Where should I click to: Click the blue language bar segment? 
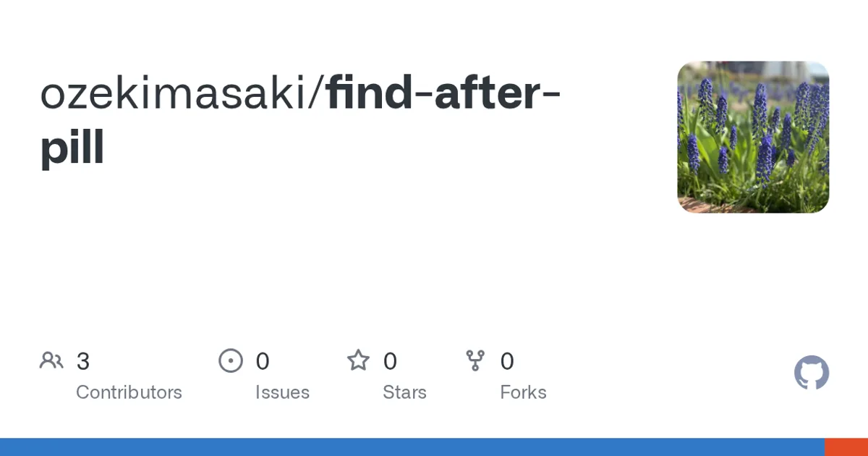click(412, 447)
